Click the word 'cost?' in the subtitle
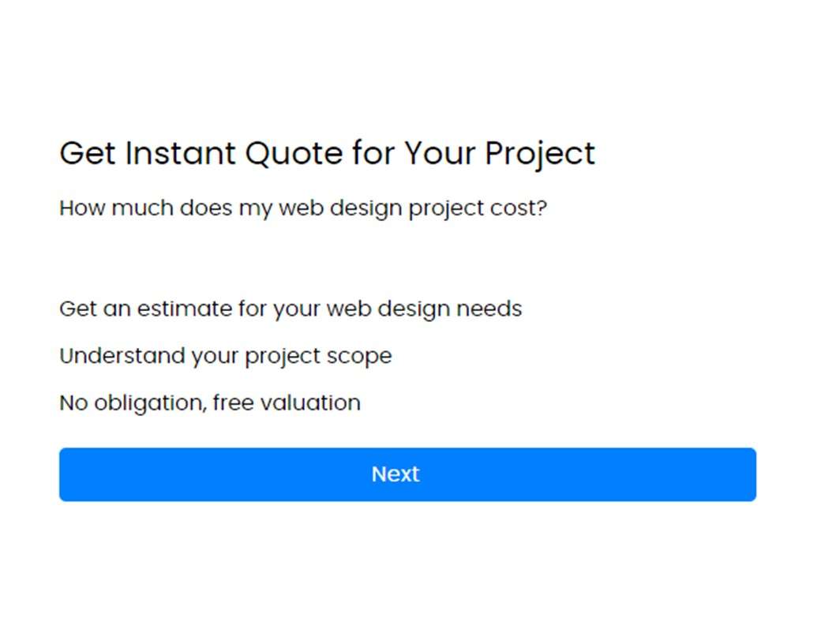Image resolution: width=821 pixels, height=644 pixels. [519, 208]
